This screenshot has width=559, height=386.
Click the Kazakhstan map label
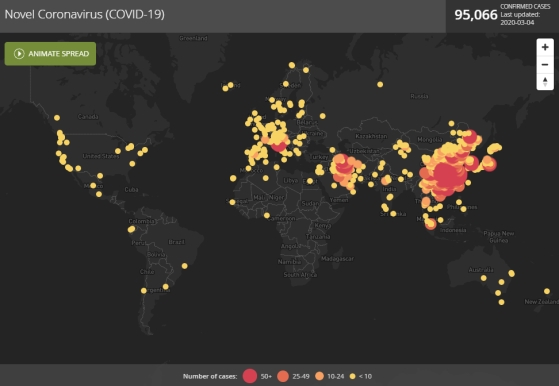tap(371, 136)
